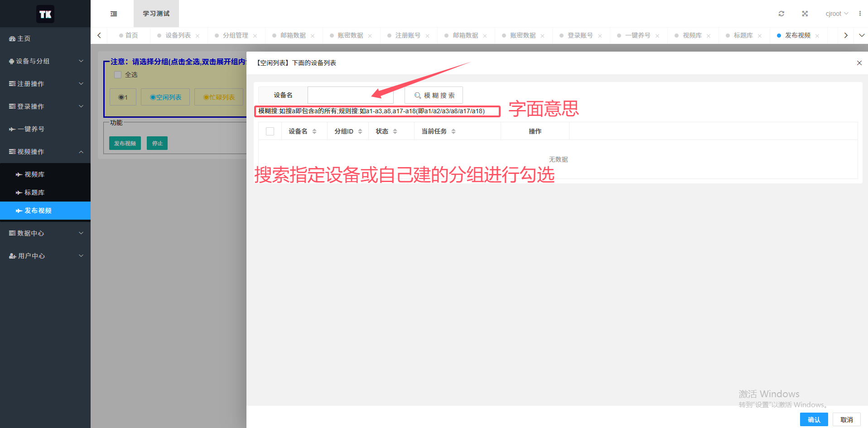Viewport: 868px width, 428px height.
Task: Click the collapse sidebar hamburger icon
Action: (x=113, y=14)
